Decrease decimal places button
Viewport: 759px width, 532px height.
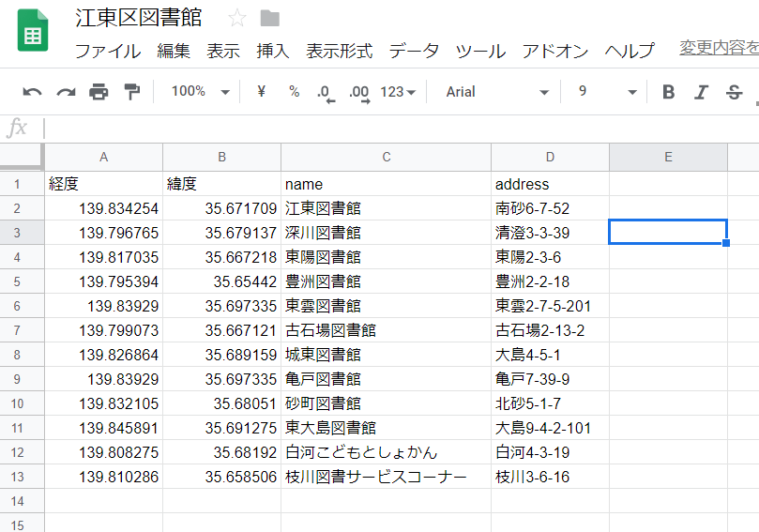point(326,93)
